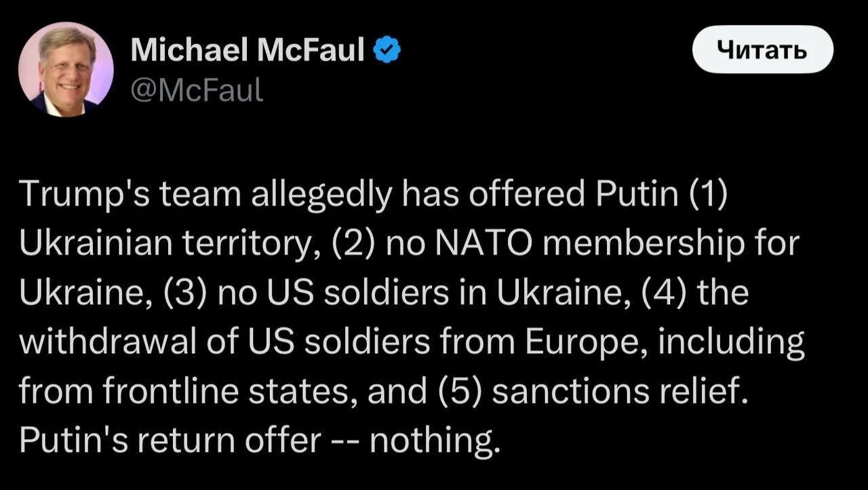
Task: Open Michael McFaul's profile picture
Action: coord(66,70)
